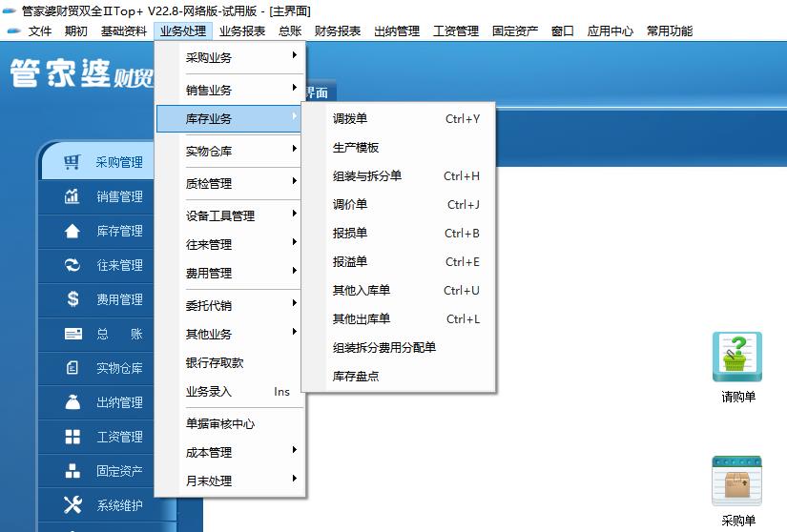Viewport: 787px width, 532px height.
Task: Open the 窗口 menu
Action: click(562, 31)
